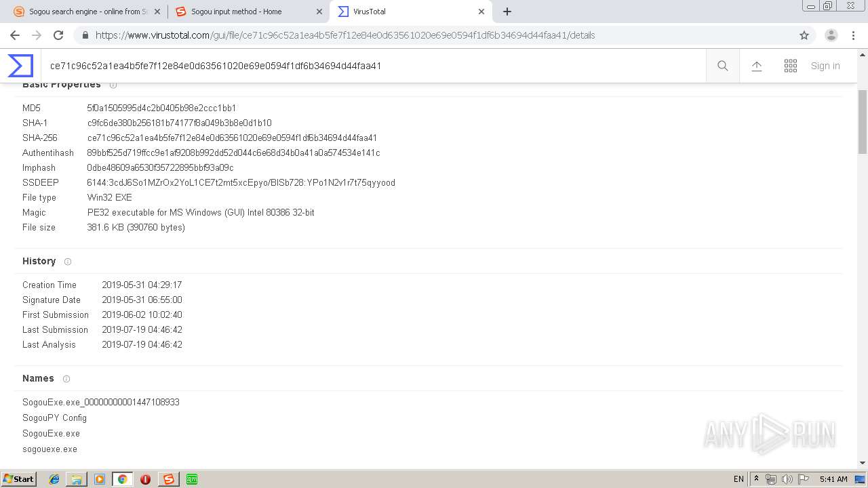Click the network tray icon
This screenshot has width=868, height=488.
click(x=771, y=479)
